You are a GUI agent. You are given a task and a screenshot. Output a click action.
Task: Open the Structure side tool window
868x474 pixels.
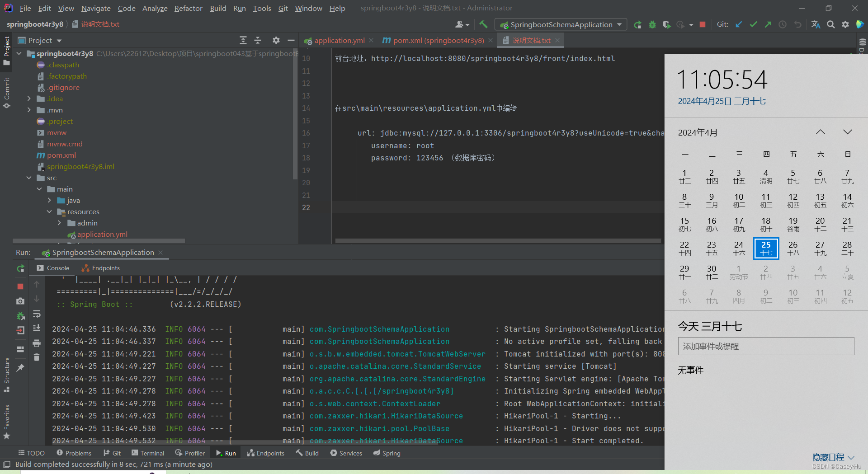[6, 374]
